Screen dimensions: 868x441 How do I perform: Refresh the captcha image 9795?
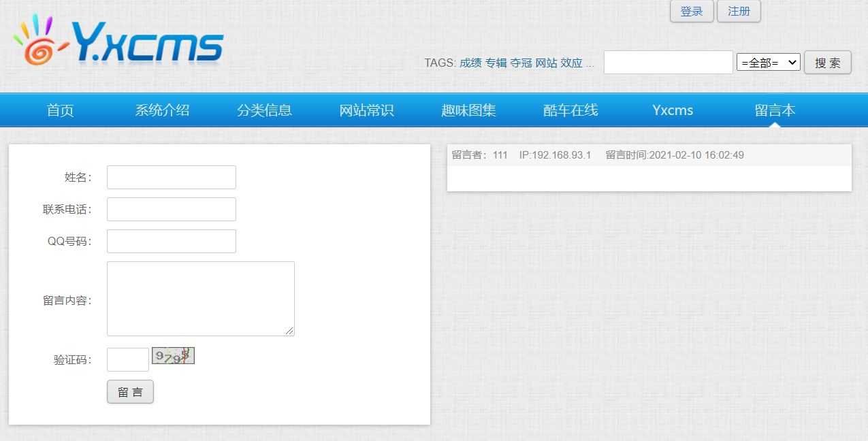[173, 355]
